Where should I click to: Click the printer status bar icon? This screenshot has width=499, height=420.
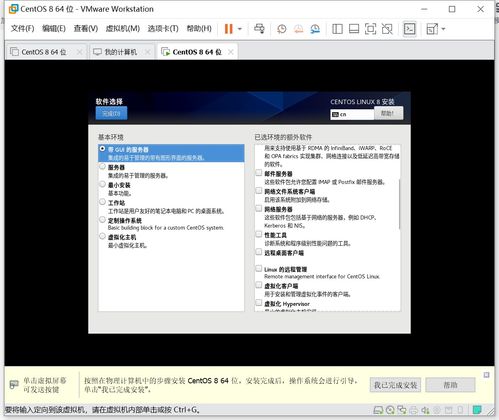(413, 410)
